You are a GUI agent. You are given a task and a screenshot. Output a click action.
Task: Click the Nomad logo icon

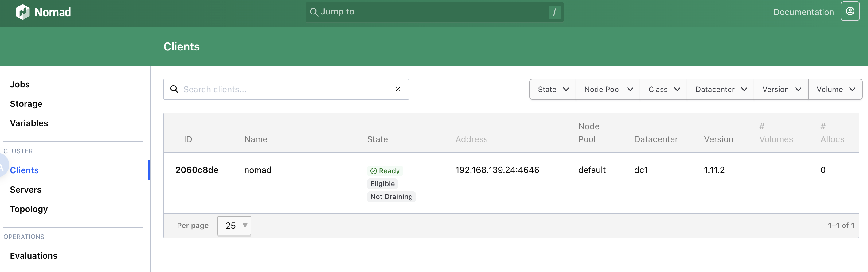22,12
